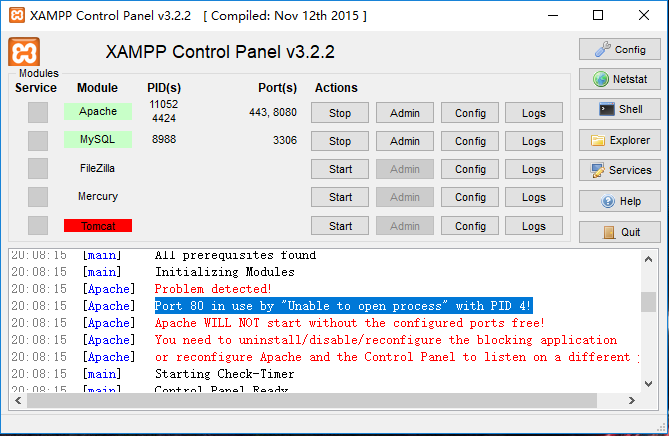Click log vertical scrollbar thumb
The height and width of the screenshot is (436, 669).
point(649,302)
